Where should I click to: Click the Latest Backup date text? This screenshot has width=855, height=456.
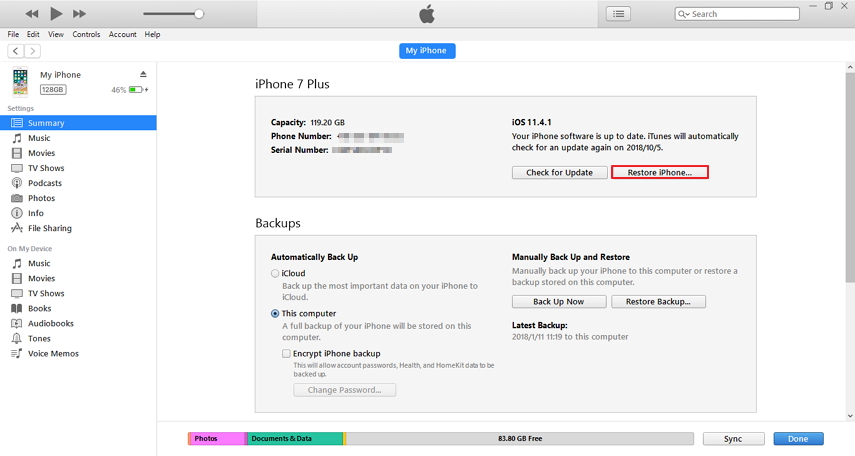click(x=570, y=337)
